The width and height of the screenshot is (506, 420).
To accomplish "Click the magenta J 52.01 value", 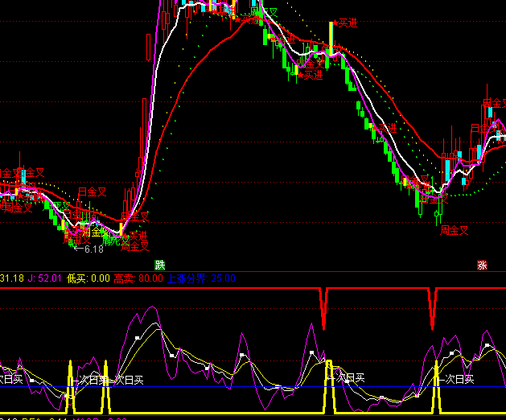I will (45, 278).
